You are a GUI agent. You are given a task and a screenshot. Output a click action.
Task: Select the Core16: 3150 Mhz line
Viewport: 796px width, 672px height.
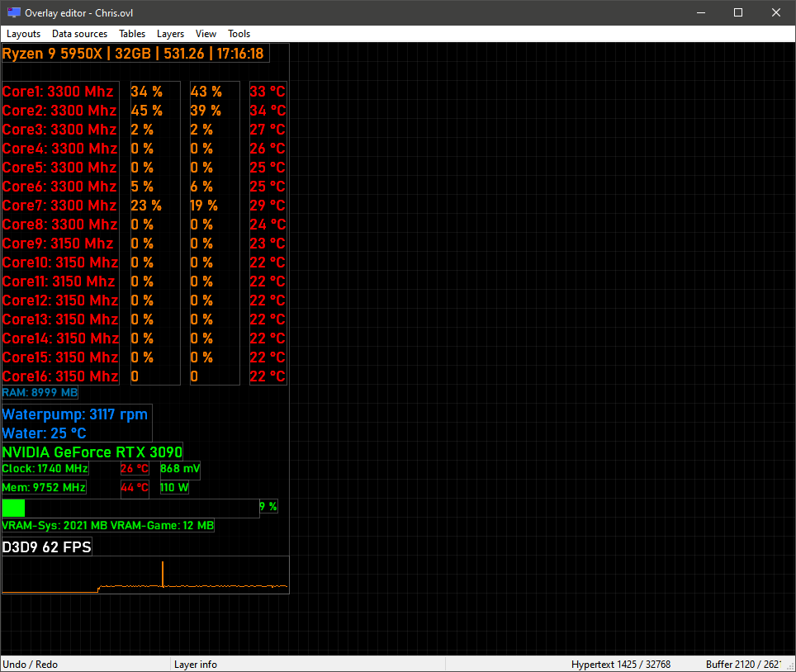[60, 376]
